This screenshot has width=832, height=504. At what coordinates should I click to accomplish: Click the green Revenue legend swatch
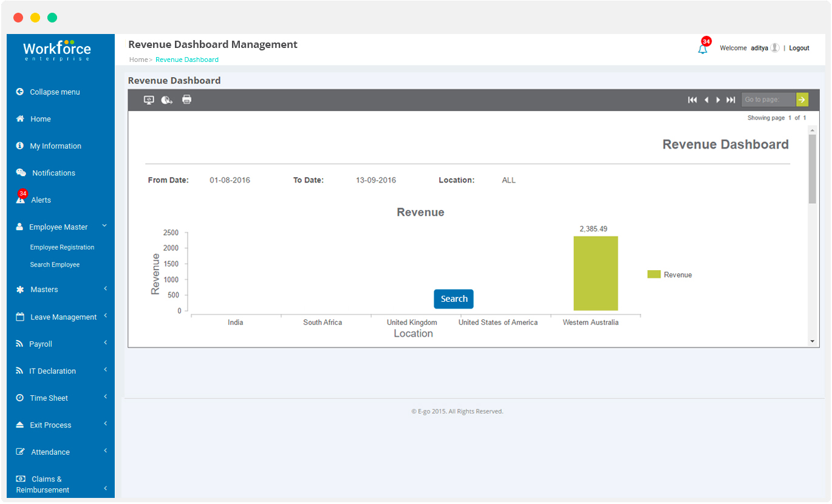tap(653, 274)
